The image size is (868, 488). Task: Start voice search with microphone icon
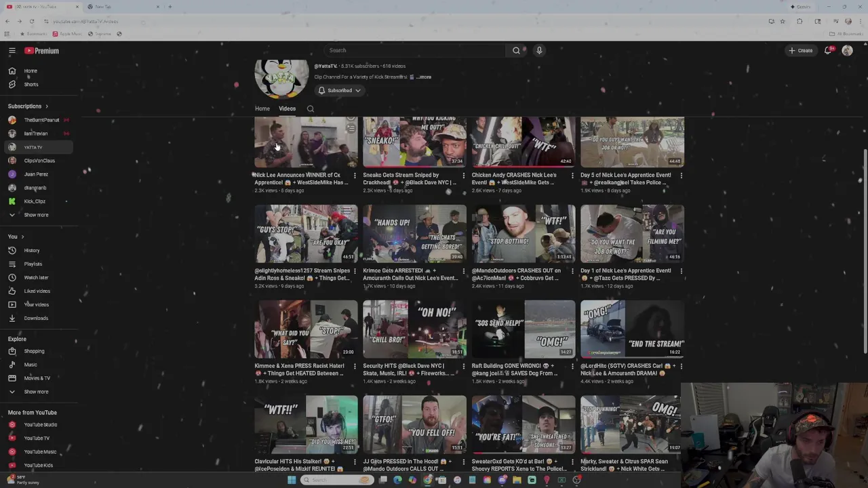click(539, 50)
